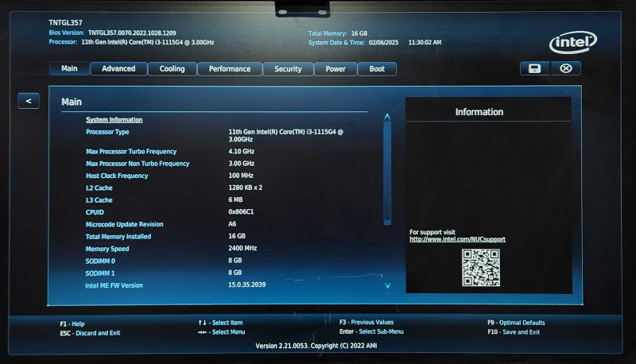
Task: Click the back arrow button
Action: pos(29,101)
